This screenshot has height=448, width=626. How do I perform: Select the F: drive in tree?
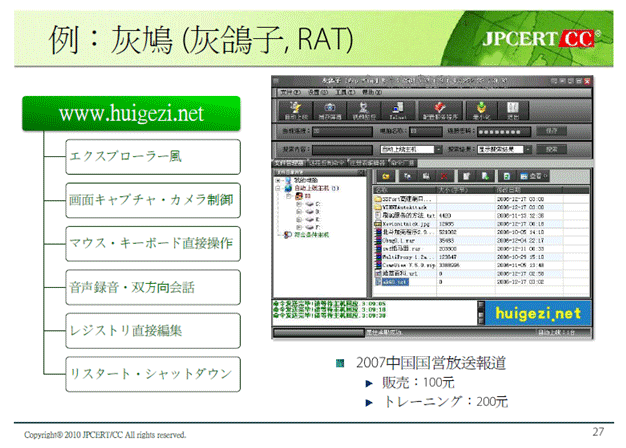313,227
